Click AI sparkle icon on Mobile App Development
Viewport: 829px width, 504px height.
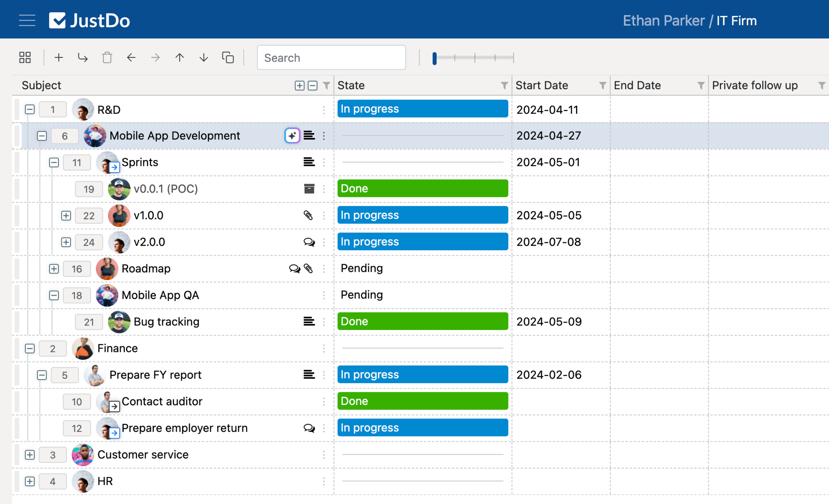click(x=292, y=135)
